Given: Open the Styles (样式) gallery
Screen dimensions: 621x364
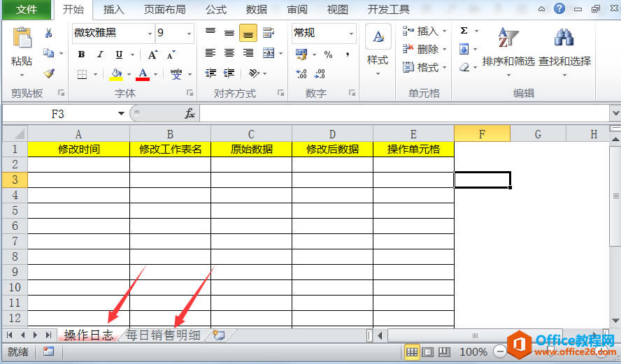Looking at the screenshot, I should tap(378, 50).
